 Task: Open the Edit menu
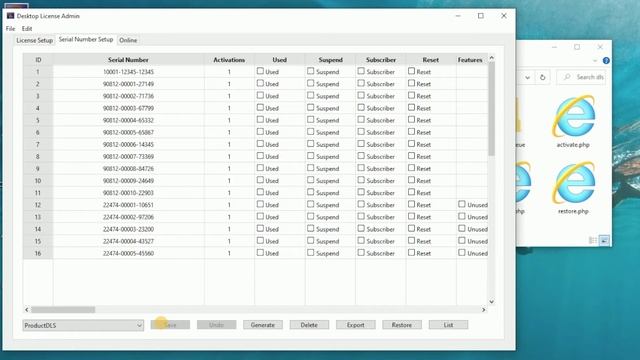click(x=27, y=29)
